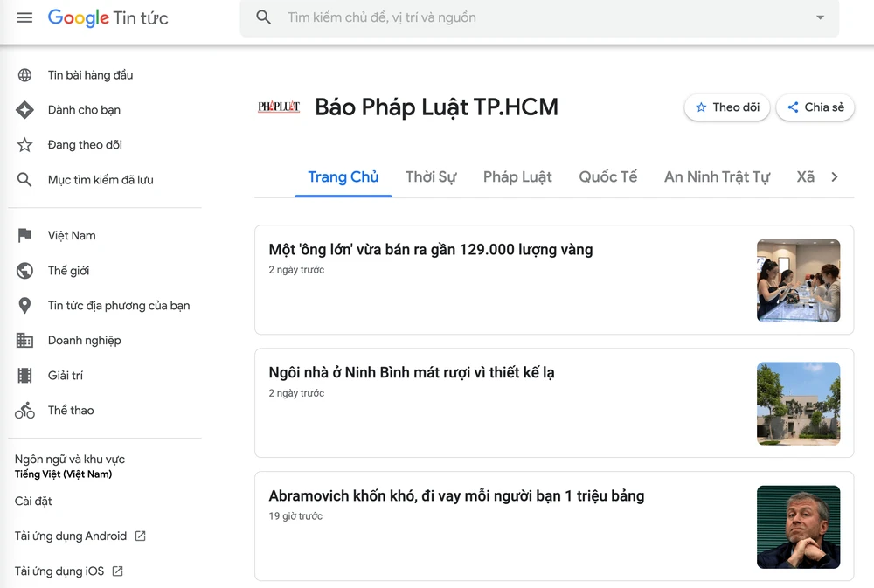This screenshot has width=874, height=588.
Task: Toggle Theo dõi to follow this source
Action: click(x=727, y=107)
